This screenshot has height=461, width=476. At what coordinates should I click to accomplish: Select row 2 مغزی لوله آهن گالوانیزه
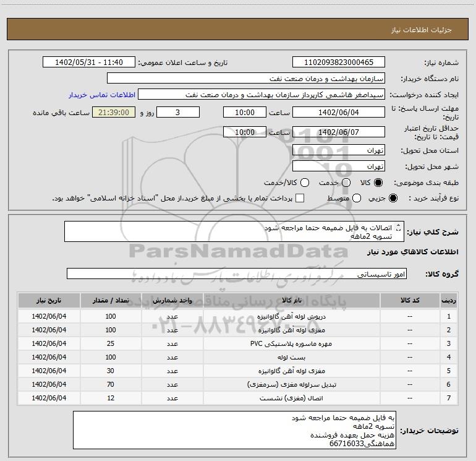pos(291,330)
